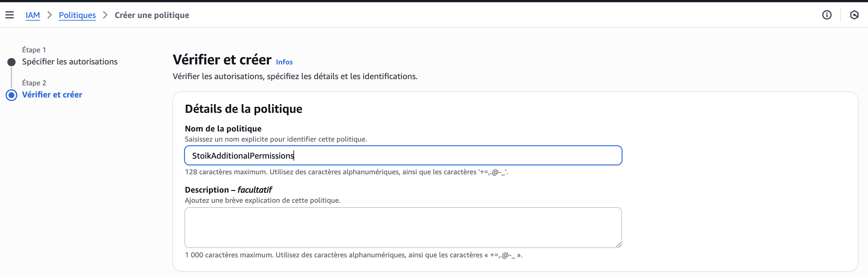868x276 pixels.
Task: Click the Détails de la politique heading
Action: pyautogui.click(x=243, y=109)
